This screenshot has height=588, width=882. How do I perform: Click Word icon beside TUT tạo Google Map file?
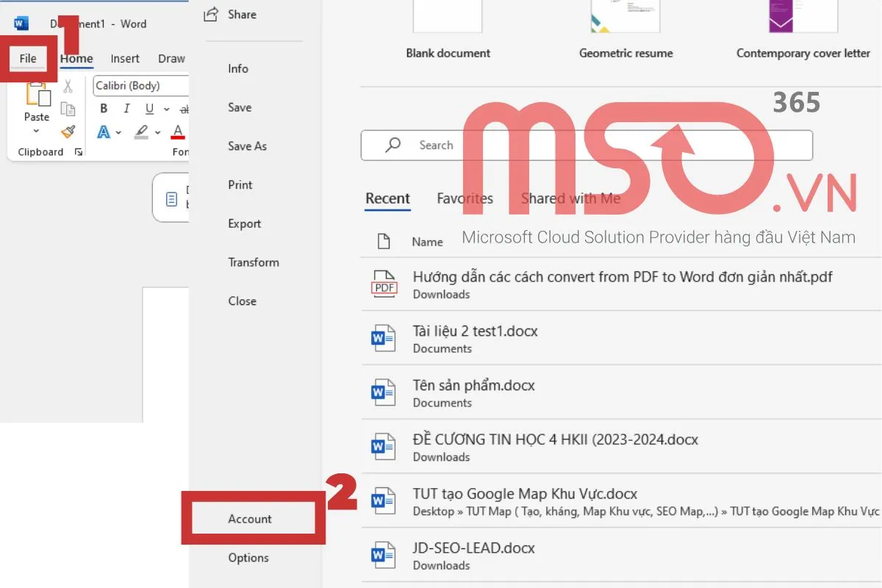[383, 502]
